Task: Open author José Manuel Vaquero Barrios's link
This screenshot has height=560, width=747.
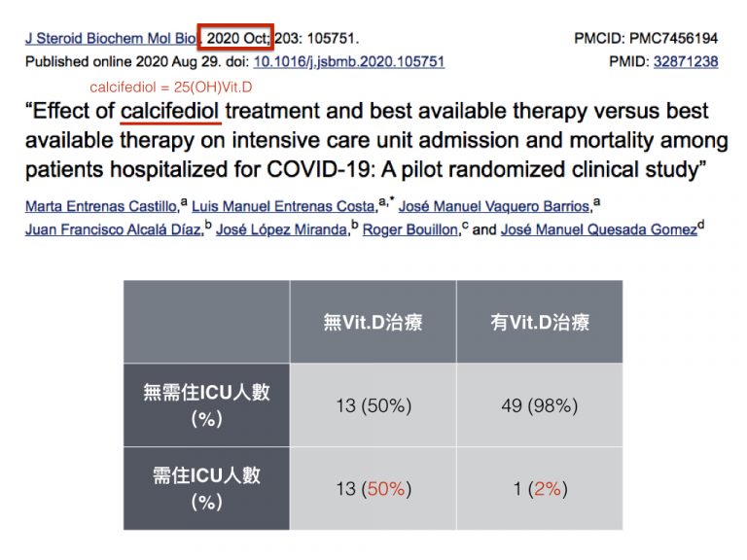Action: pos(494,206)
